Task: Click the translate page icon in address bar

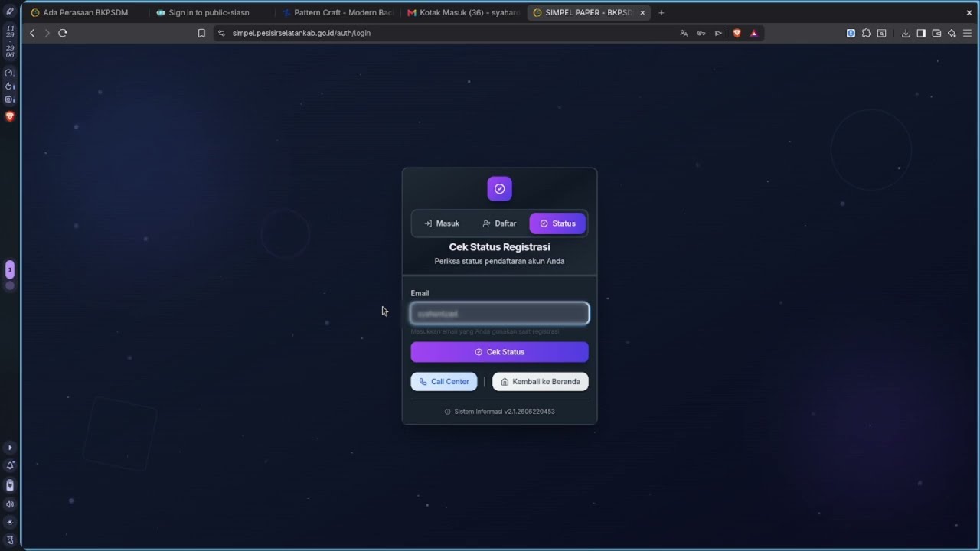Action: tap(684, 33)
